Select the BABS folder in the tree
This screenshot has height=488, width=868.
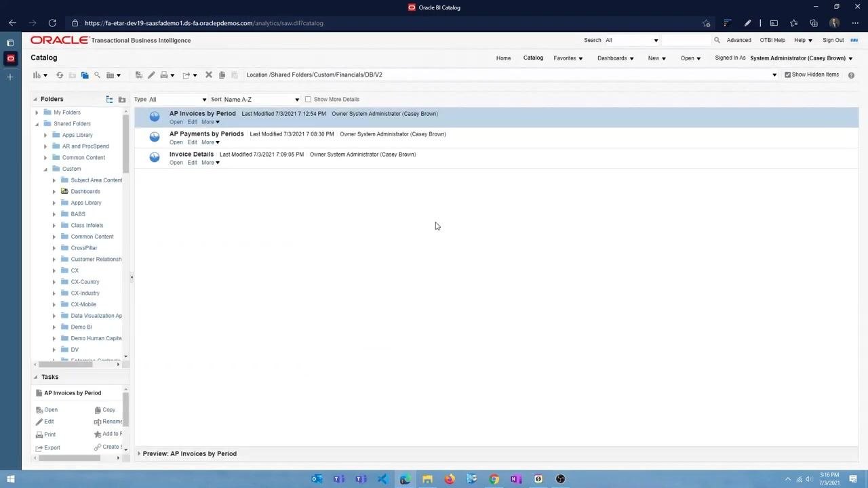[x=78, y=214]
